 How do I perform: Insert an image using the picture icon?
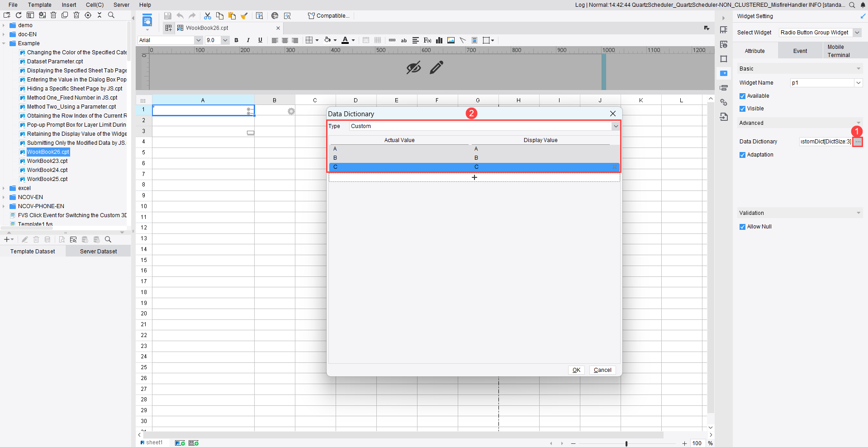click(x=451, y=40)
